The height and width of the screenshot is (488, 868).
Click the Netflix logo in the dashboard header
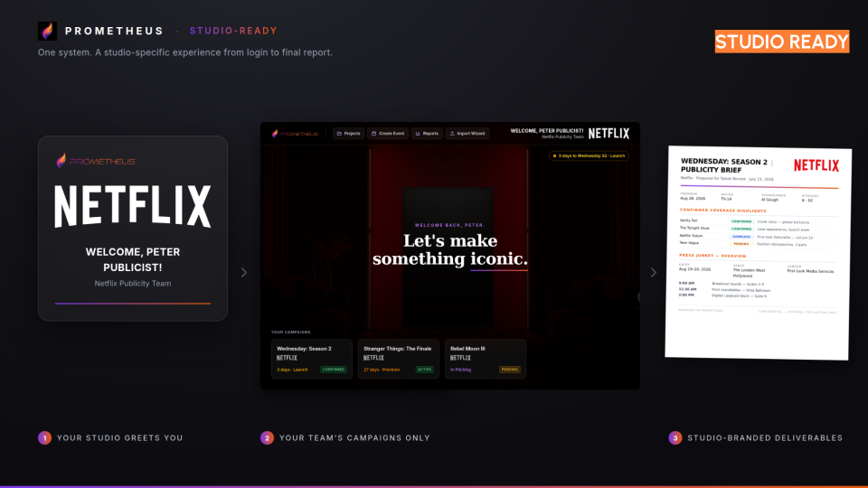click(609, 134)
